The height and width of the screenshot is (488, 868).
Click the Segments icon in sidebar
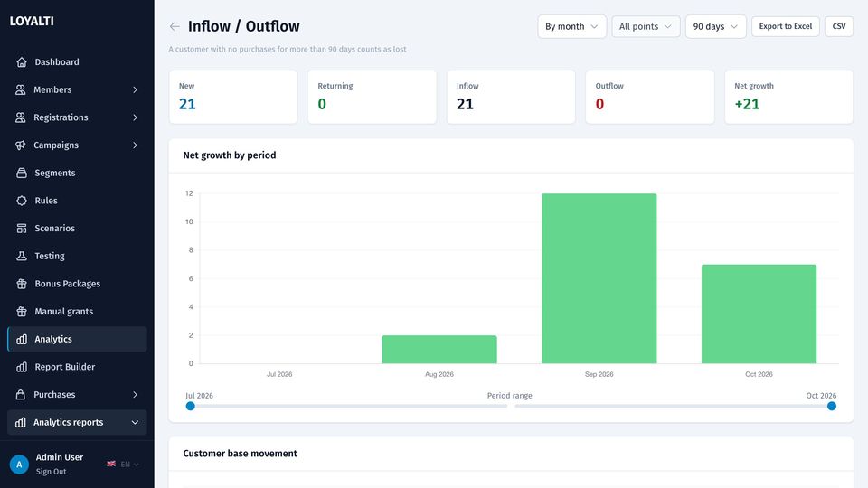pyautogui.click(x=22, y=173)
